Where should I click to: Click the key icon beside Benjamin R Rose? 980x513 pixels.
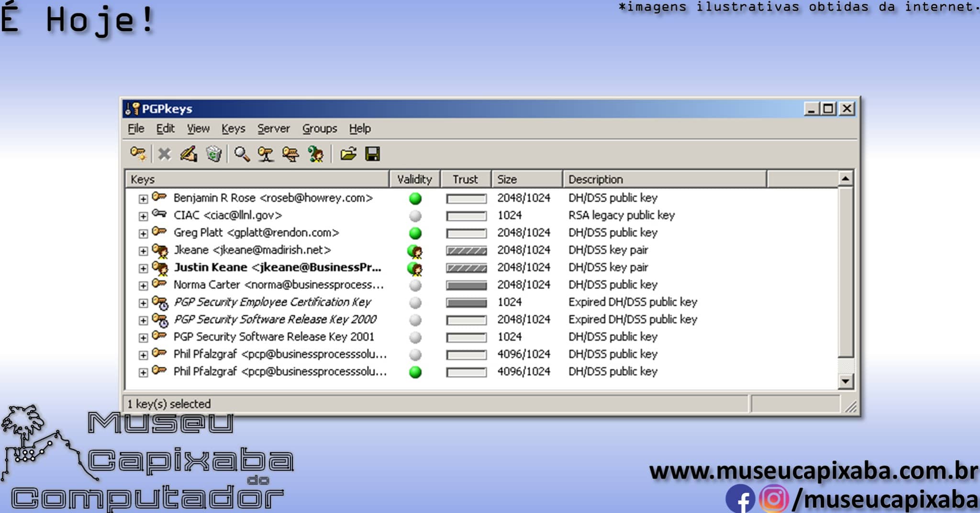point(159,196)
